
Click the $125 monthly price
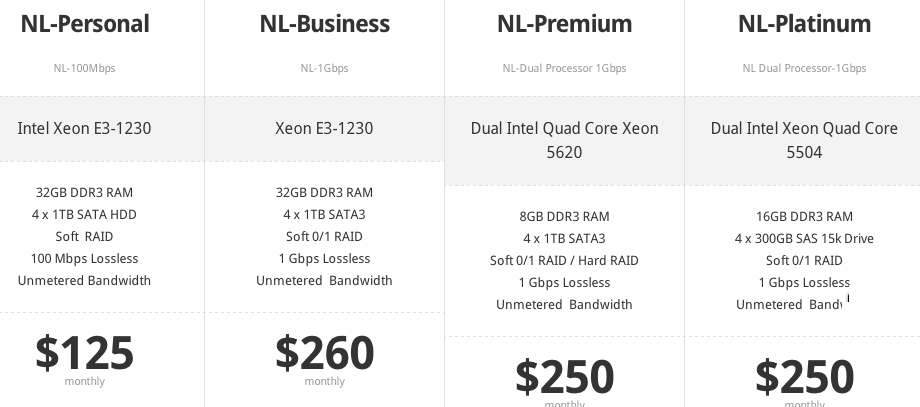pos(85,352)
